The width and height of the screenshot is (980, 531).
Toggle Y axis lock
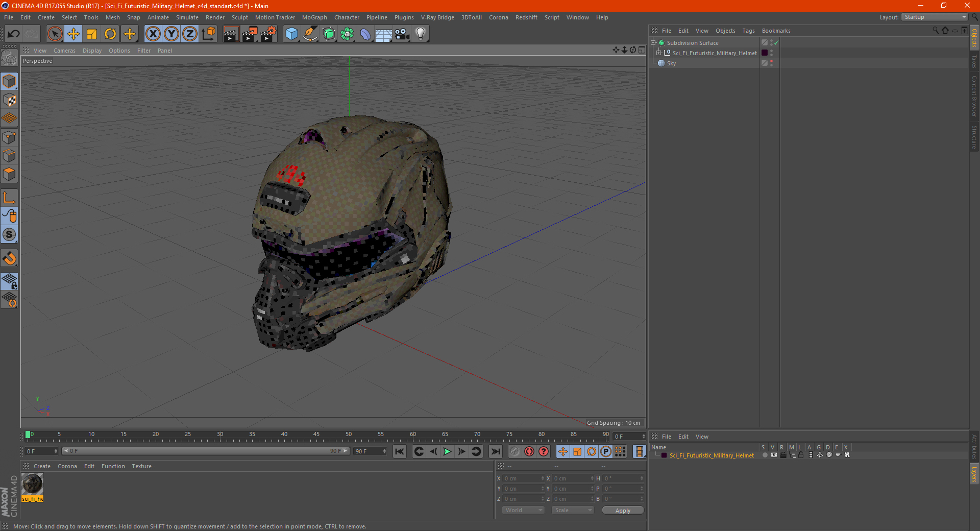pyautogui.click(x=171, y=34)
